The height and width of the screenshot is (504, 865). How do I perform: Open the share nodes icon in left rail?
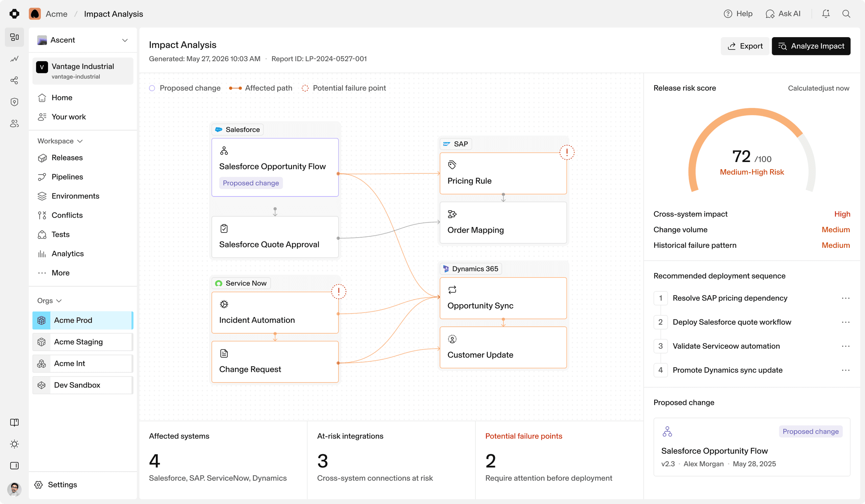[15, 81]
